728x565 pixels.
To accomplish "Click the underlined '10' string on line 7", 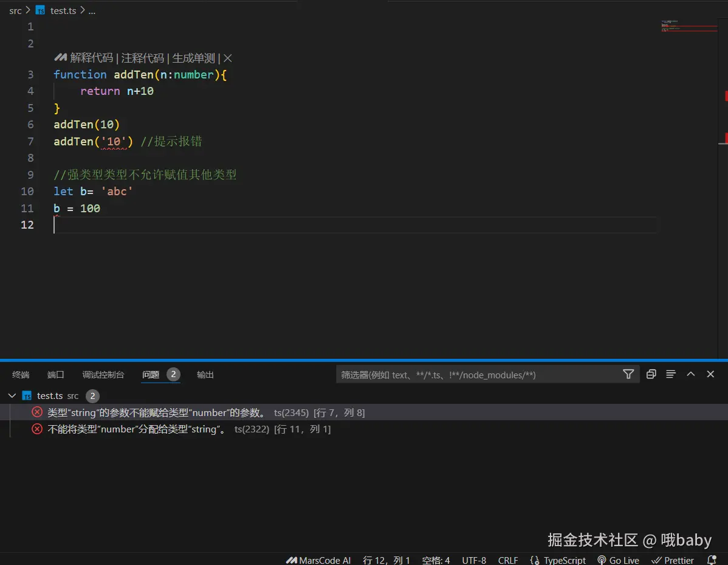I will point(114,141).
